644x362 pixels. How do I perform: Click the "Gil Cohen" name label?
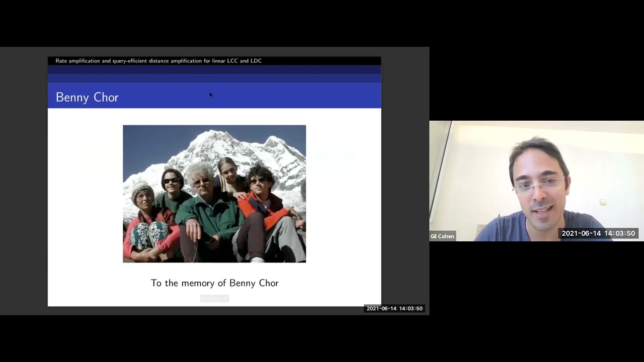442,236
